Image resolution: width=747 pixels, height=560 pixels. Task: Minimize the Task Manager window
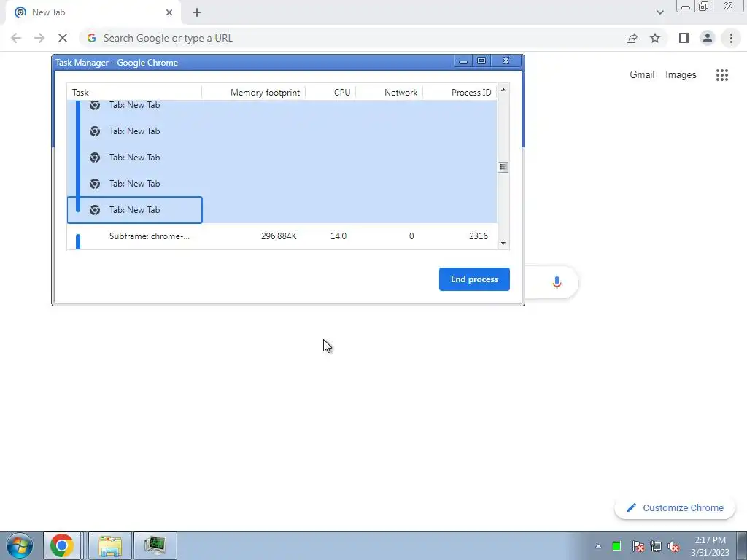(462, 61)
